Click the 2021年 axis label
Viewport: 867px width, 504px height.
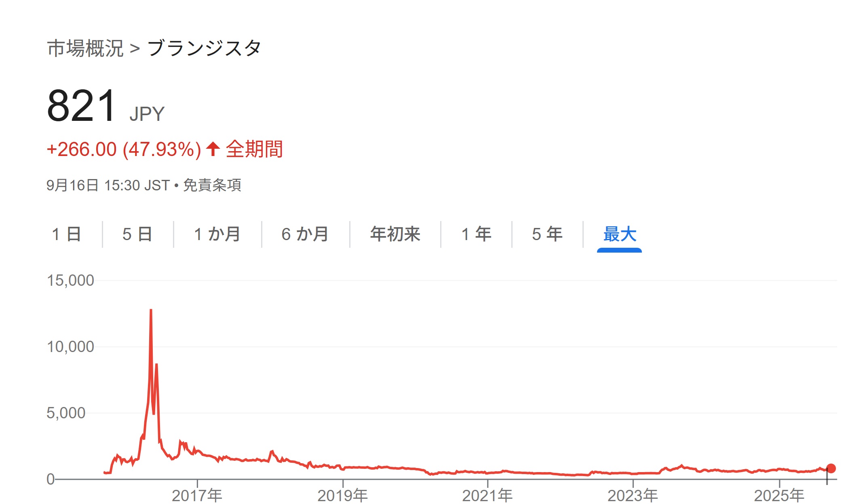tap(487, 496)
